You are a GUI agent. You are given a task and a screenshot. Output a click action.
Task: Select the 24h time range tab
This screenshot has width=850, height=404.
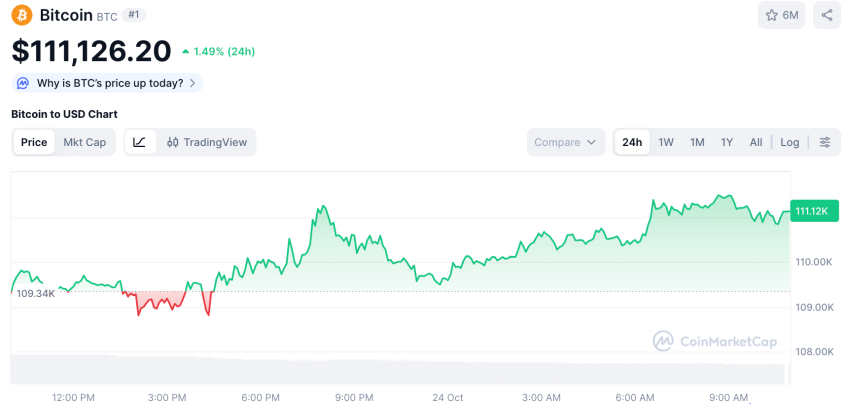point(632,142)
